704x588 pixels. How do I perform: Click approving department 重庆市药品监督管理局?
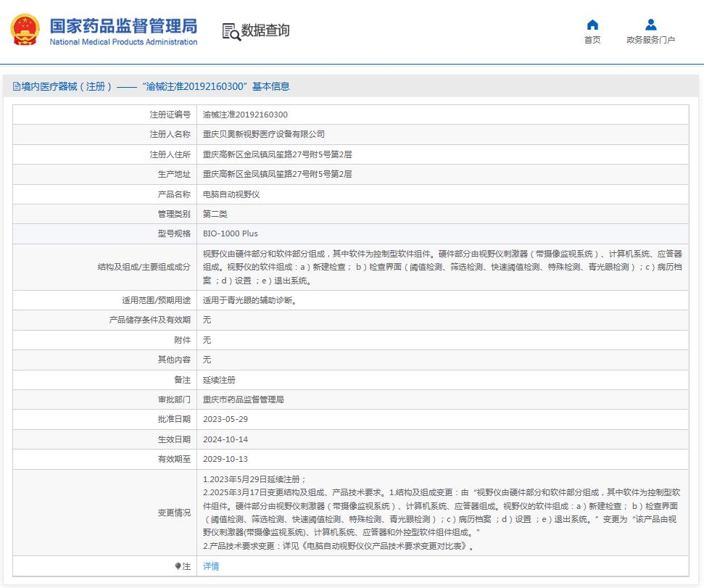(244, 399)
